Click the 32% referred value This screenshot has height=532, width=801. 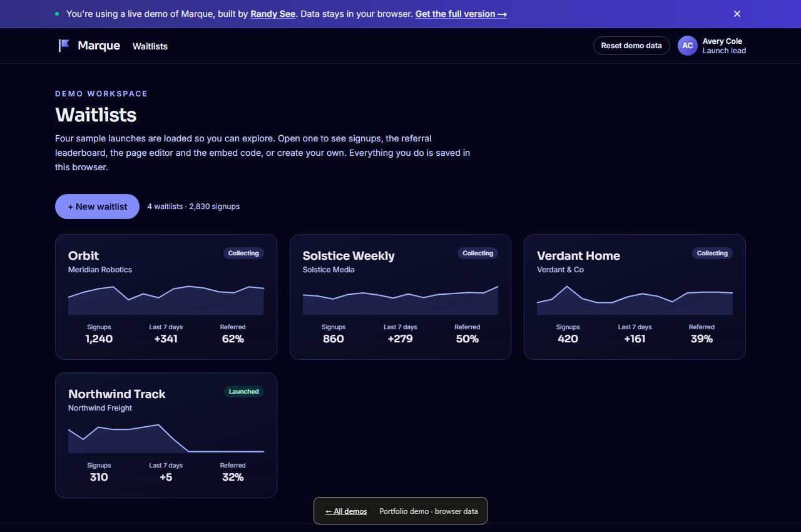tap(233, 477)
